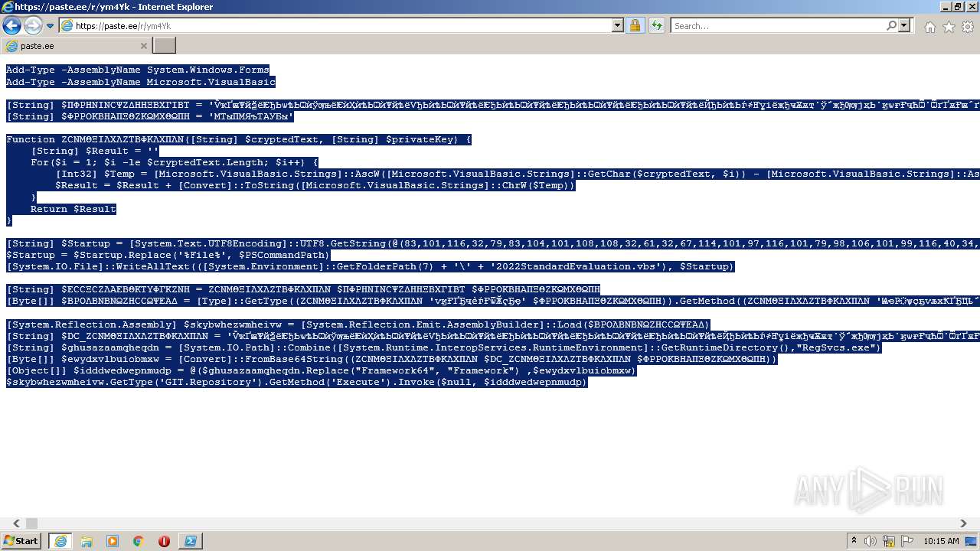980x551 pixels.
Task: Click the '$Result = $Result + [Convert]' line
Action: tap(315, 185)
